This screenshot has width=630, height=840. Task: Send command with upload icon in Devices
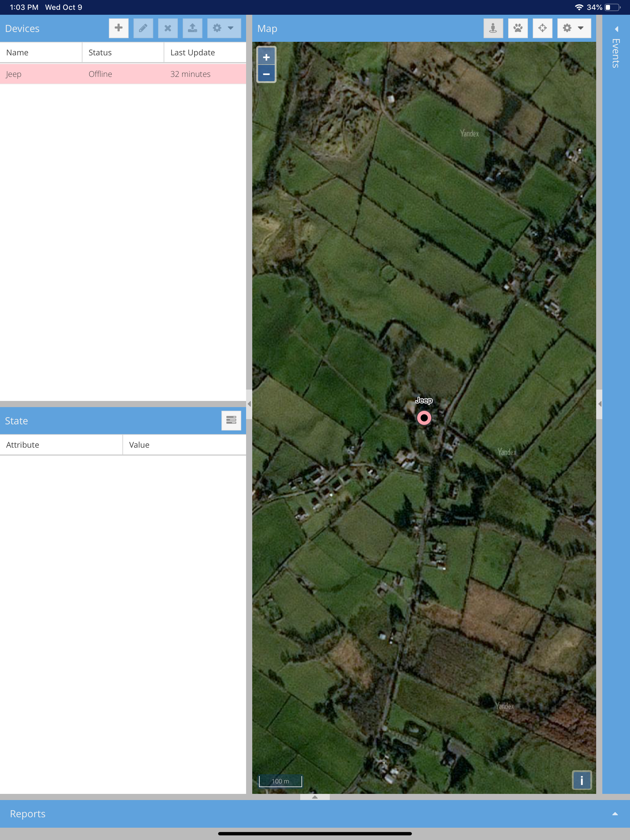[192, 28]
